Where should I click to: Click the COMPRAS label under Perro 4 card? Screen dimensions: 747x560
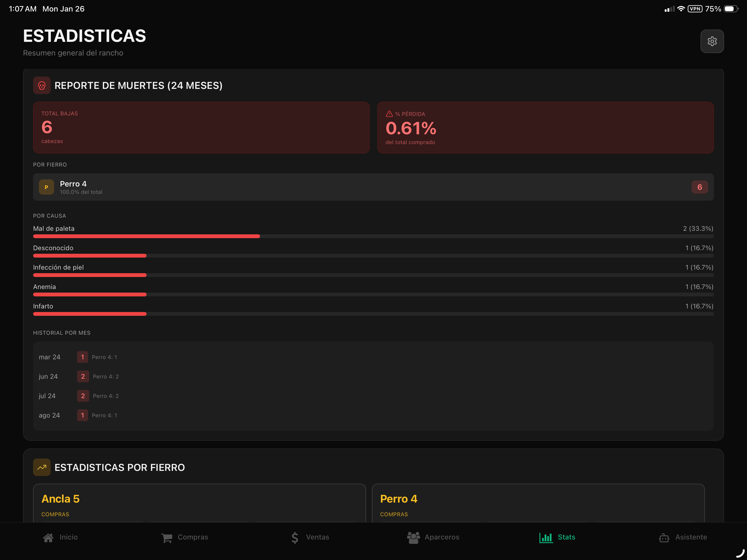pos(394,514)
